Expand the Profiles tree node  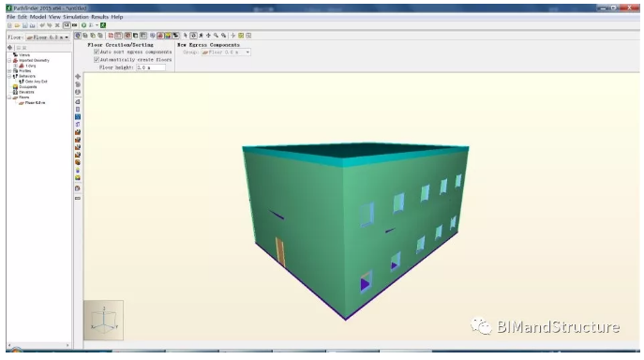coord(10,71)
